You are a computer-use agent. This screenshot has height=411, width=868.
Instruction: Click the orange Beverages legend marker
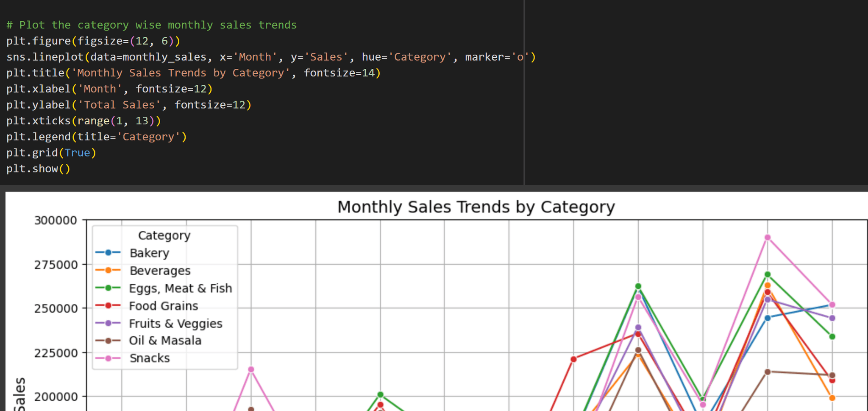click(x=108, y=270)
